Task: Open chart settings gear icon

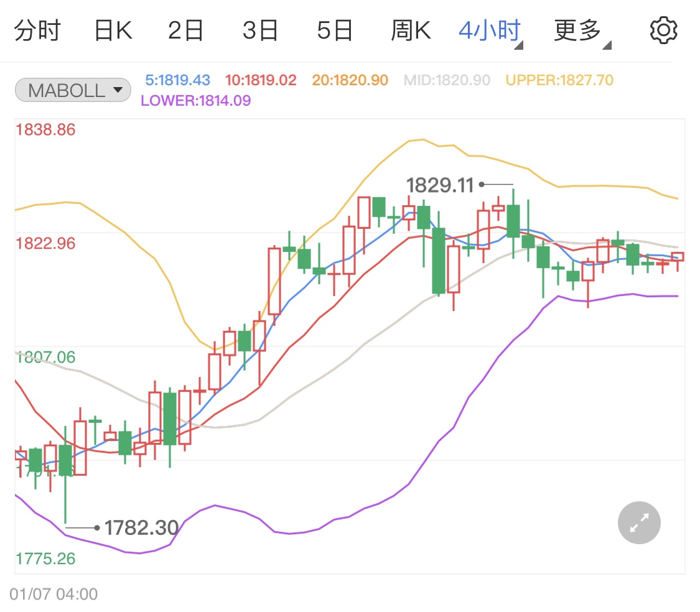Action: pyautogui.click(x=663, y=31)
